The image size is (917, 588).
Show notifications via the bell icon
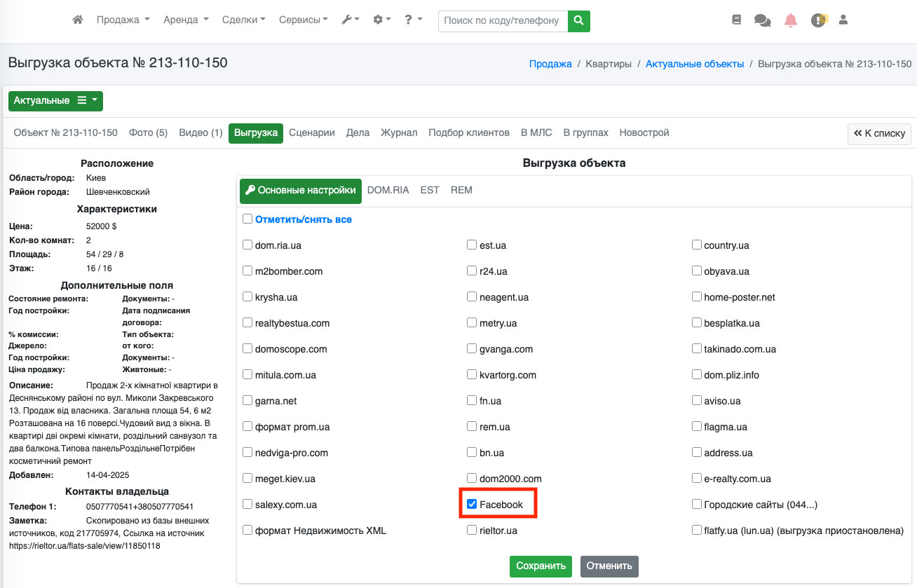(x=791, y=20)
